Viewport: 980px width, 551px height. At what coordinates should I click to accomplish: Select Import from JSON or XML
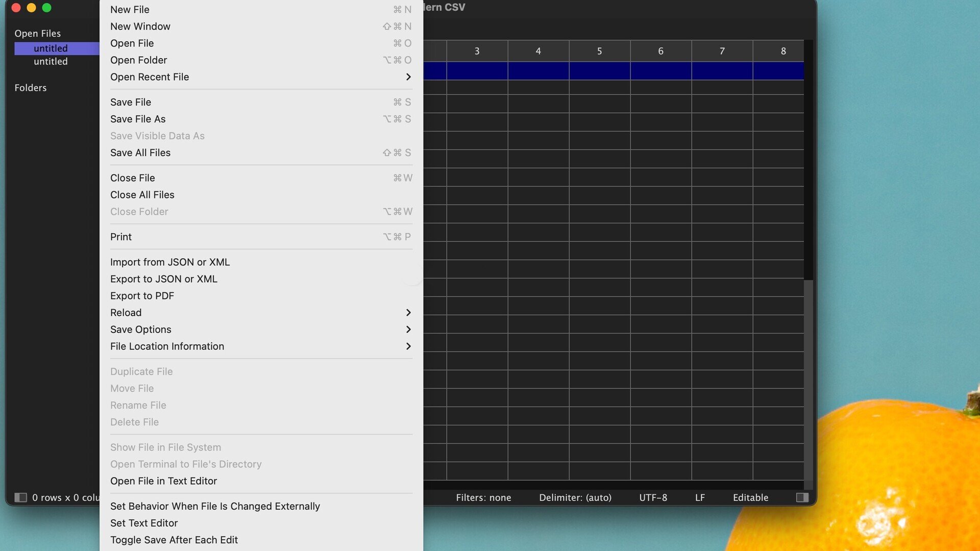click(261, 262)
